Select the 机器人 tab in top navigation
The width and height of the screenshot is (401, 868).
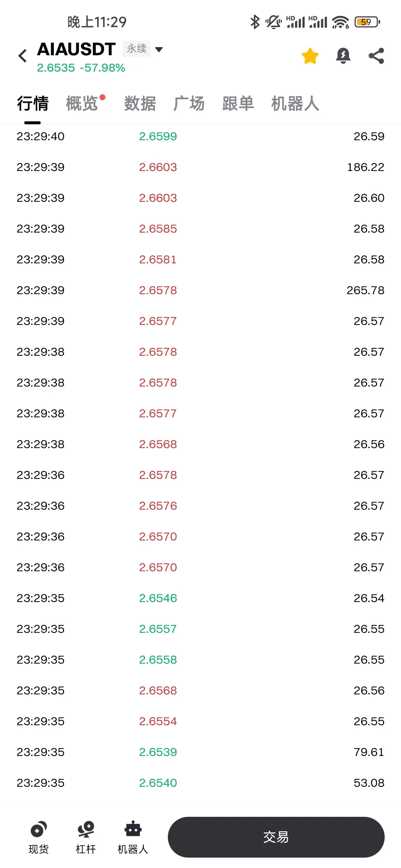point(295,103)
